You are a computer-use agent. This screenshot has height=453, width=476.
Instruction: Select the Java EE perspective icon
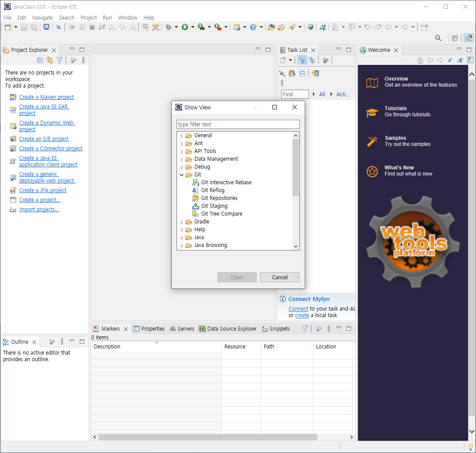pyautogui.click(x=469, y=38)
